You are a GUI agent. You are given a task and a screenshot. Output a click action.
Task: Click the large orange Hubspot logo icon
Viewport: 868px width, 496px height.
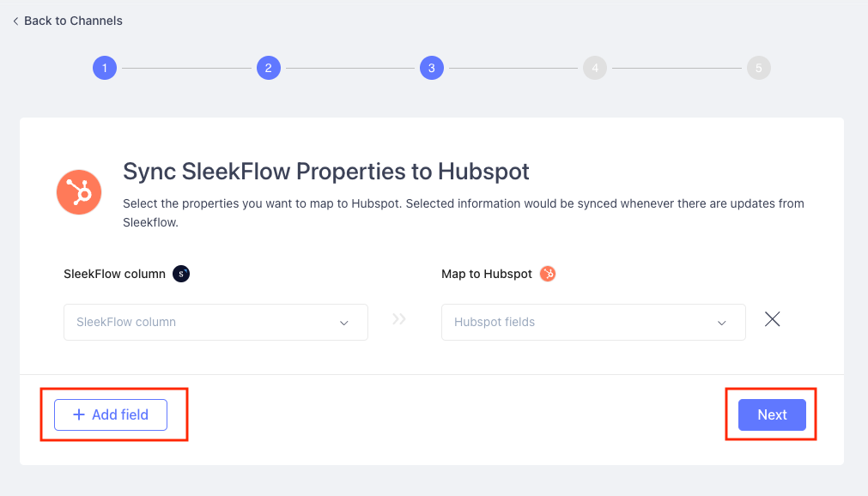79,192
